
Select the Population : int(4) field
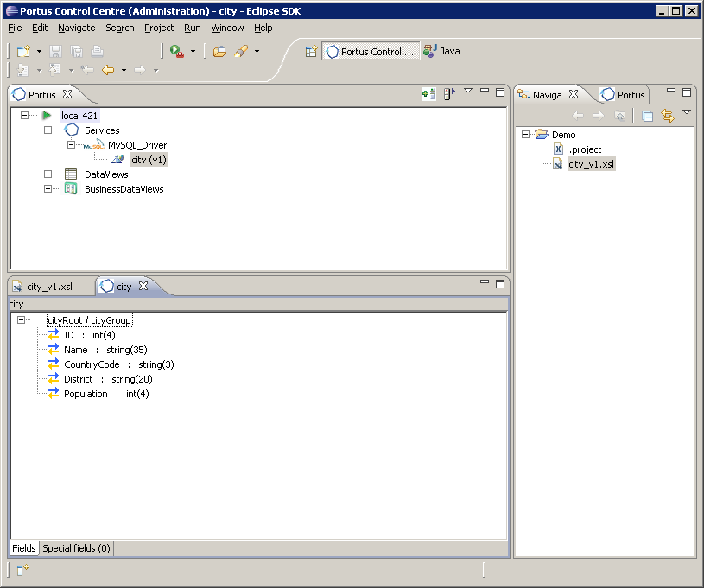pos(106,394)
